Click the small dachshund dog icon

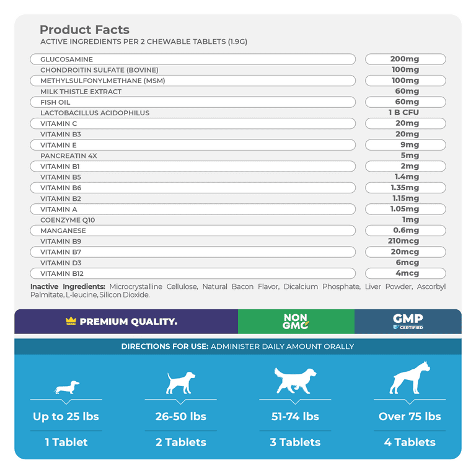(x=67, y=389)
